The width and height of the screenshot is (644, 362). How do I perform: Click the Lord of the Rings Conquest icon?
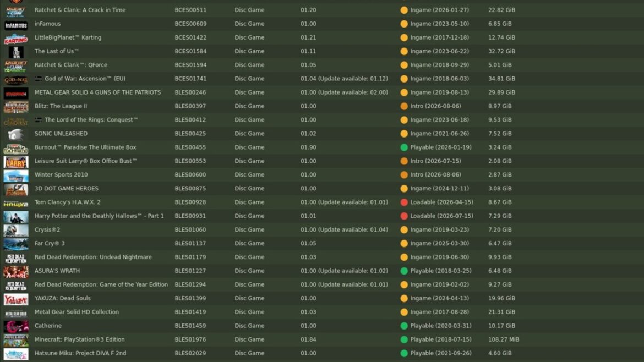[x=16, y=122]
